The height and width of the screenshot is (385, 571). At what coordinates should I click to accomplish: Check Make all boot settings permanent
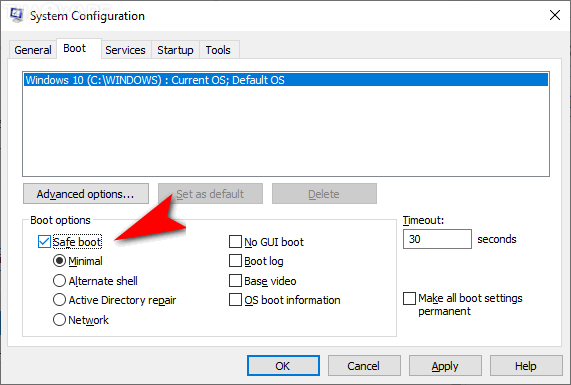[x=409, y=298]
